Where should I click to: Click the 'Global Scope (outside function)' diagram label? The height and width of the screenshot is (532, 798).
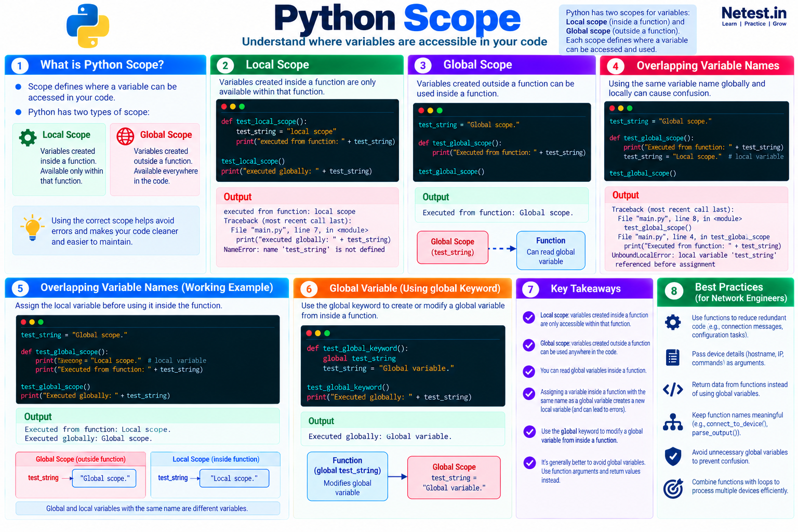(x=81, y=459)
